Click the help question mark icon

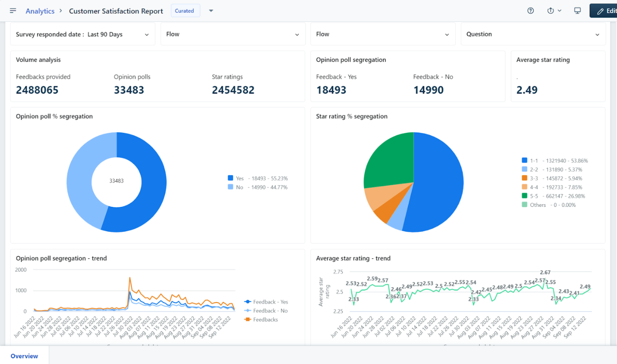pyautogui.click(x=530, y=11)
